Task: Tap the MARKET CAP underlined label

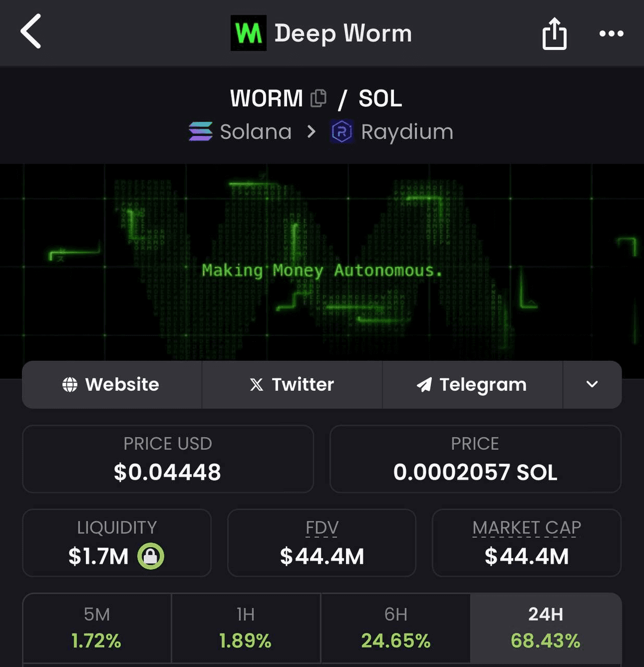Action: pos(527,528)
